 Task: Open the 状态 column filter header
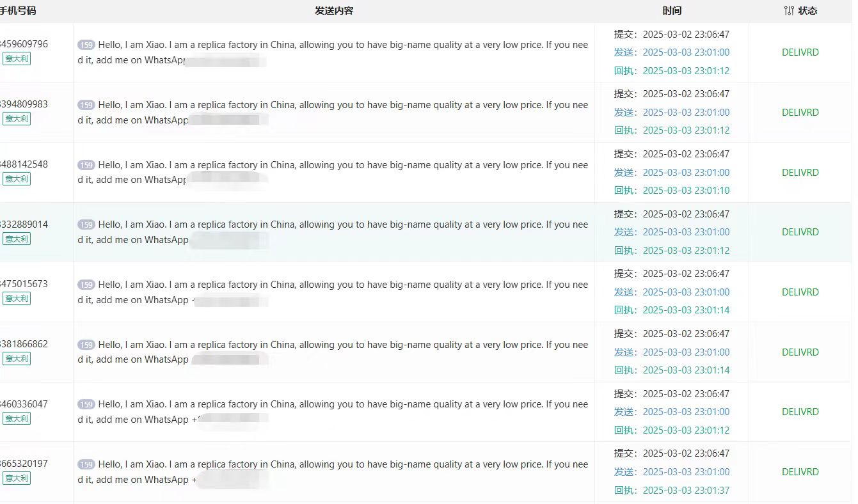807,11
